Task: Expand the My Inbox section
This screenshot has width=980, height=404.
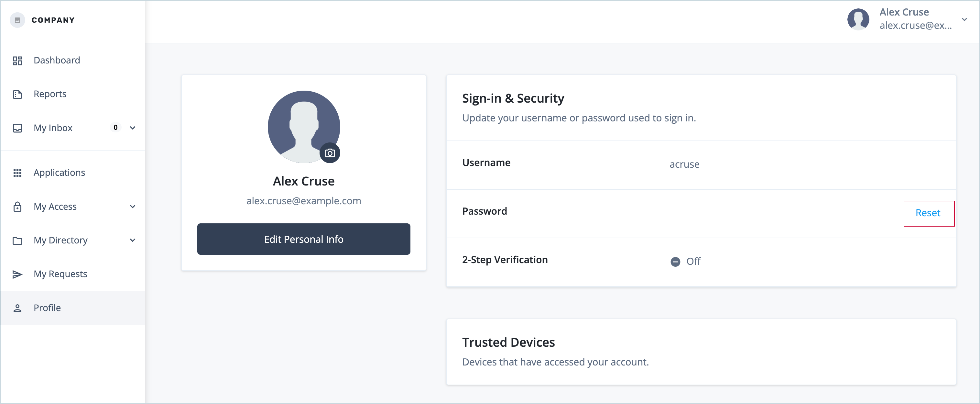Action: 132,128
